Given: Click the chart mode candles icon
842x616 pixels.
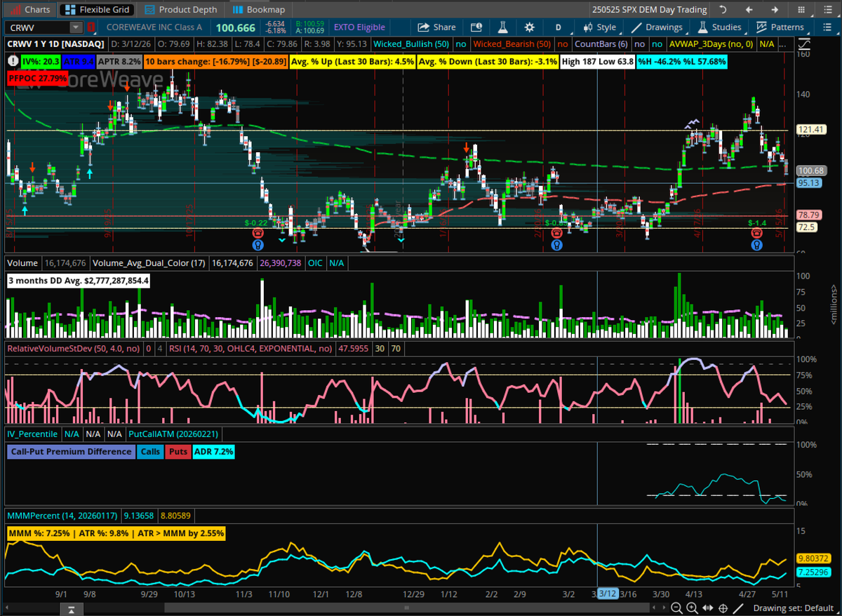Looking at the screenshot, I should (x=587, y=27).
